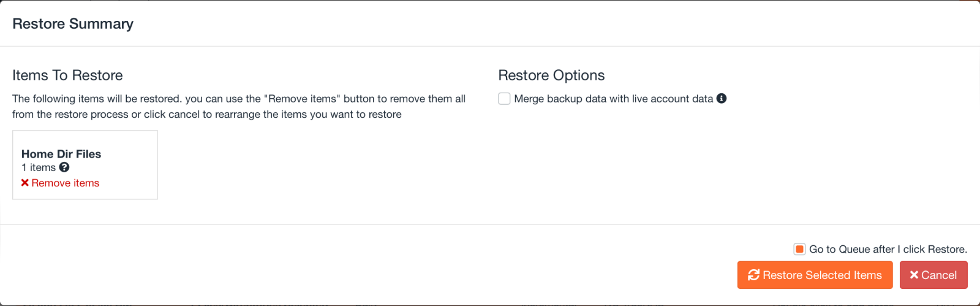
Task: Select the Home Dir Files title
Action: [61, 154]
